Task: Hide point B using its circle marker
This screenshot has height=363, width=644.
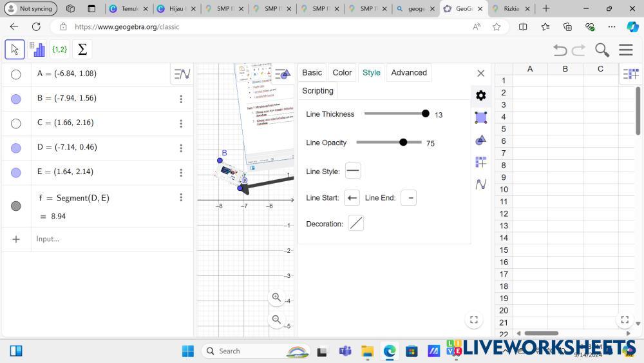Action: pyautogui.click(x=16, y=99)
